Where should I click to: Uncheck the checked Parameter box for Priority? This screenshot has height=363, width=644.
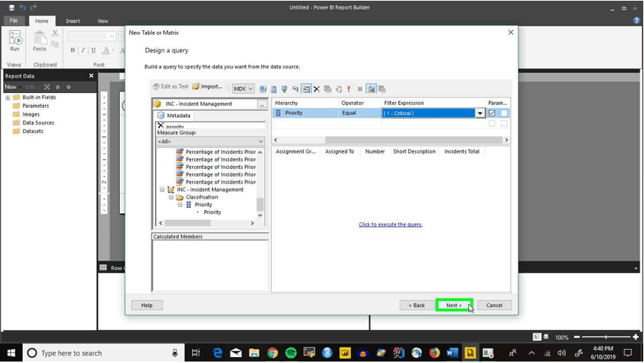492,113
